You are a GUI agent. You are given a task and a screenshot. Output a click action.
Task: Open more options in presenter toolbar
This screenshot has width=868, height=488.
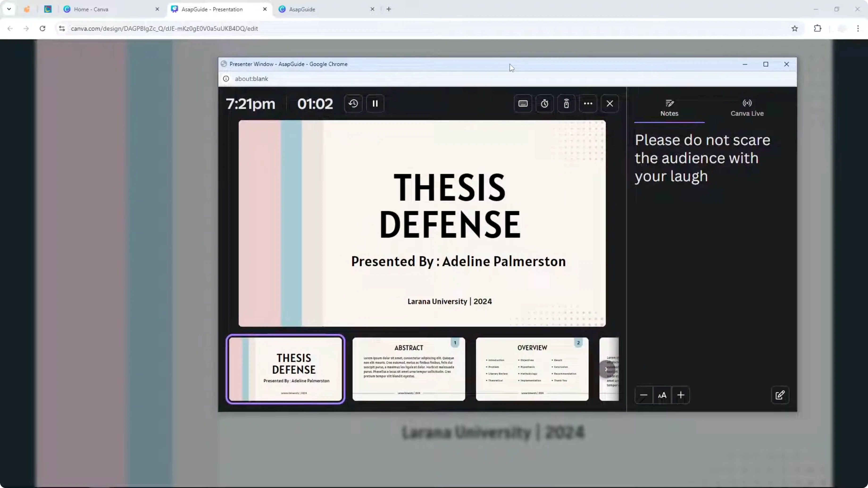pos(588,103)
